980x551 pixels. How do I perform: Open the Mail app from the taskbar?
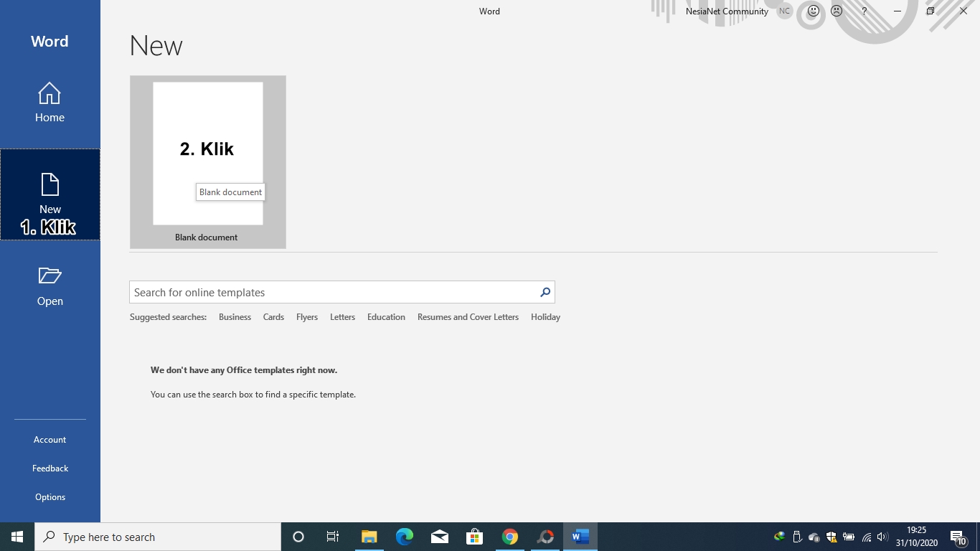pyautogui.click(x=440, y=537)
